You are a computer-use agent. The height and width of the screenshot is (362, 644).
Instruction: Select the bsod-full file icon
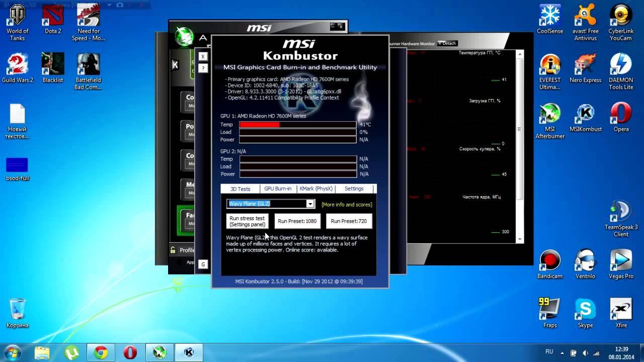coord(18,169)
